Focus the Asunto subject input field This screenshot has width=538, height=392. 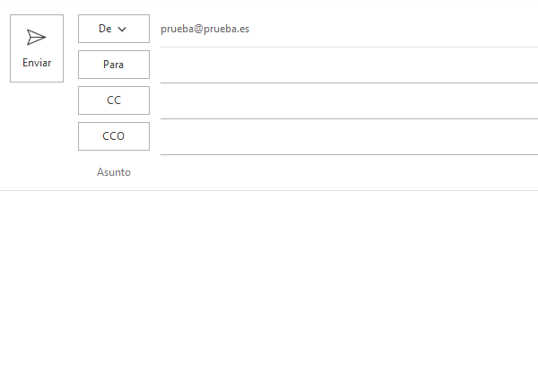[349, 172]
